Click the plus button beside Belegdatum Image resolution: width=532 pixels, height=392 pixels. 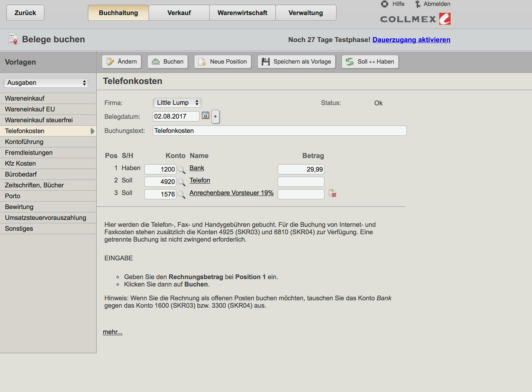[215, 116]
